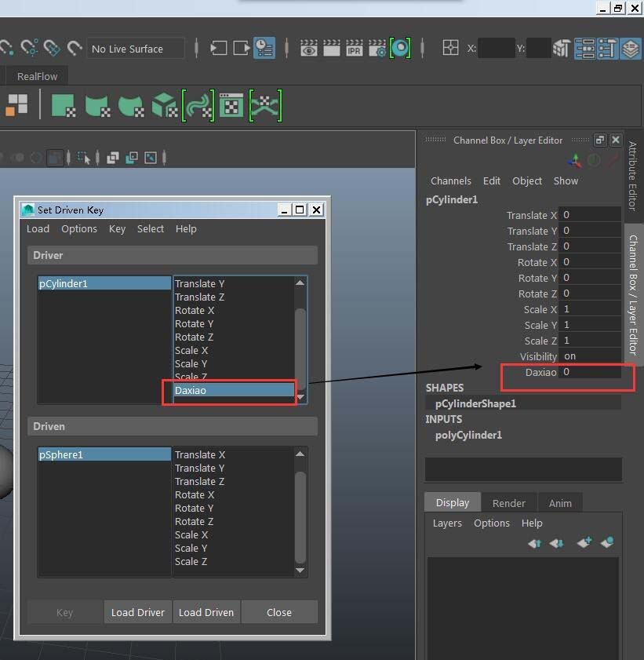This screenshot has height=660, width=644.
Task: Select polyCylinder1 under INPUTS in Channel Box
Action: click(468, 435)
